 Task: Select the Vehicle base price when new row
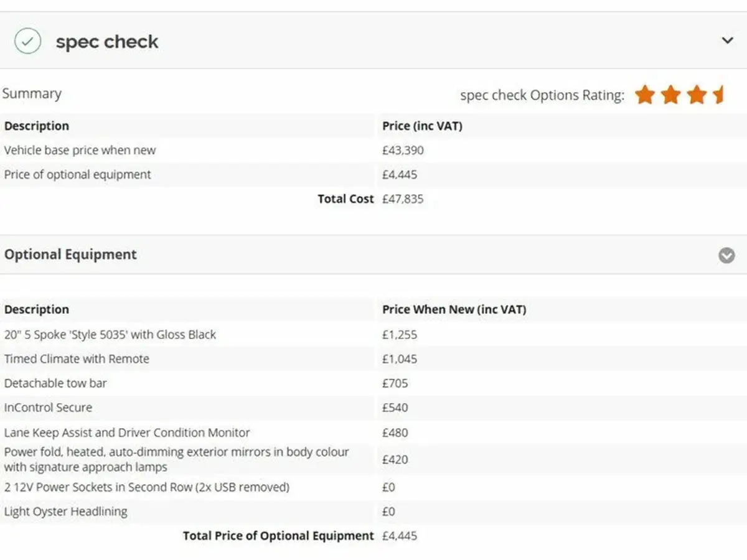pos(374,150)
